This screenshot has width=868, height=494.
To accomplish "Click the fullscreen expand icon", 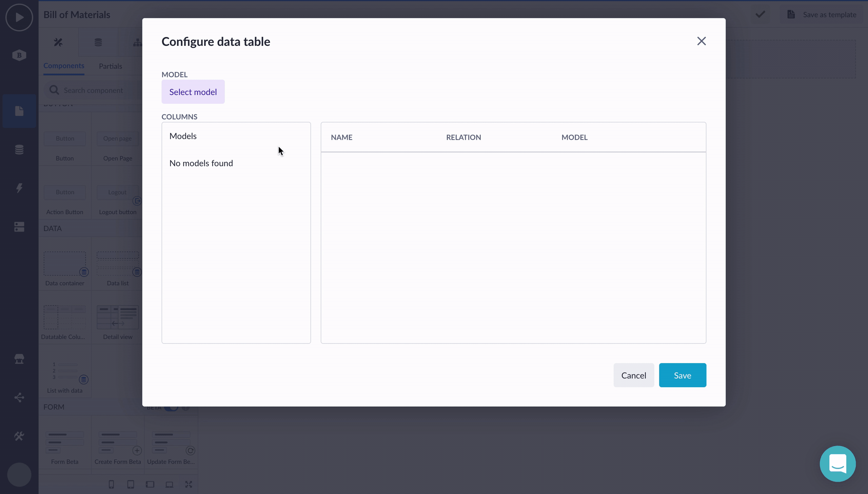I will coord(189,484).
